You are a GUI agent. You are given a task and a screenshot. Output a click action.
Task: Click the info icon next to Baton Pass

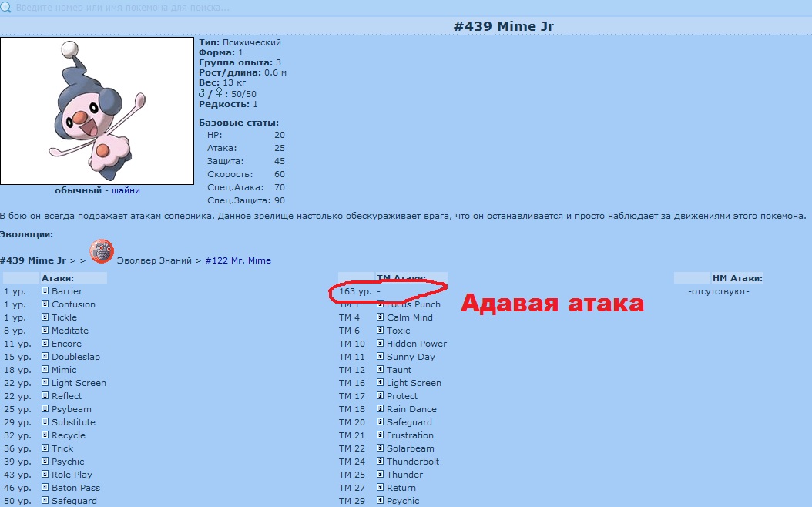(45, 488)
